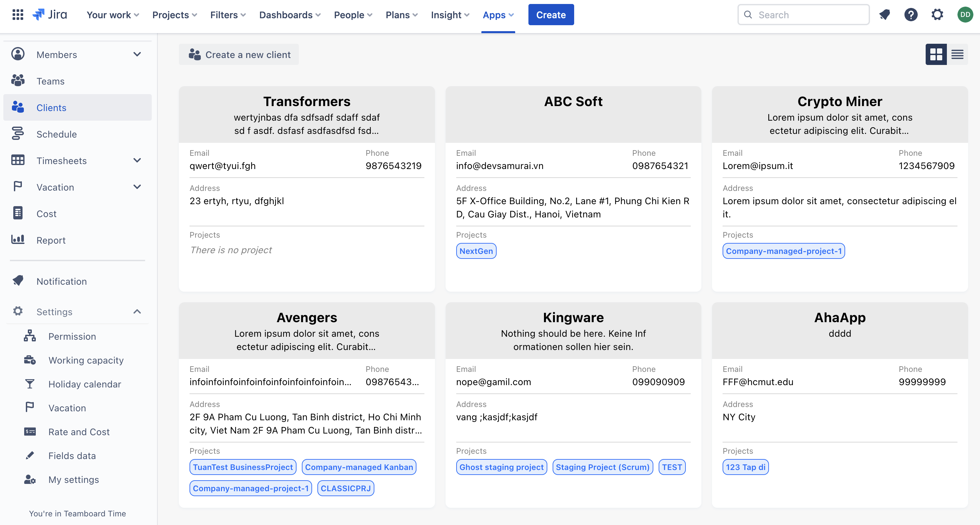This screenshot has width=980, height=525.
Task: Open the Cost sidebar item
Action: pyautogui.click(x=46, y=213)
